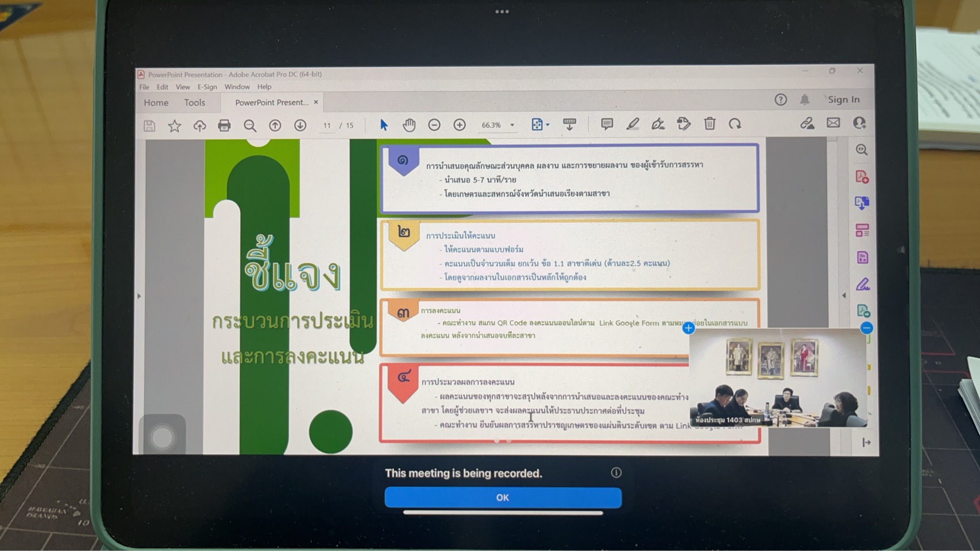This screenshot has height=551, width=980.
Task: Click the Zoom Out minus icon
Action: click(434, 125)
